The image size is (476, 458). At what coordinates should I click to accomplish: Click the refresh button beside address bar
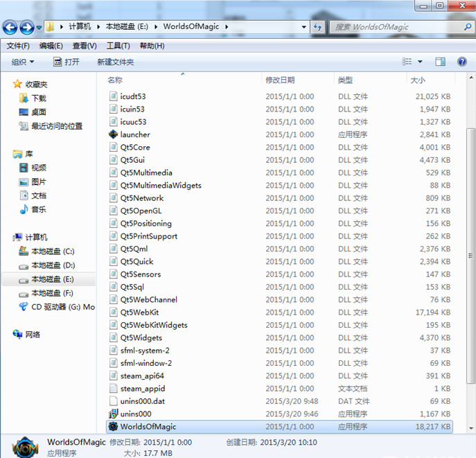(x=318, y=27)
